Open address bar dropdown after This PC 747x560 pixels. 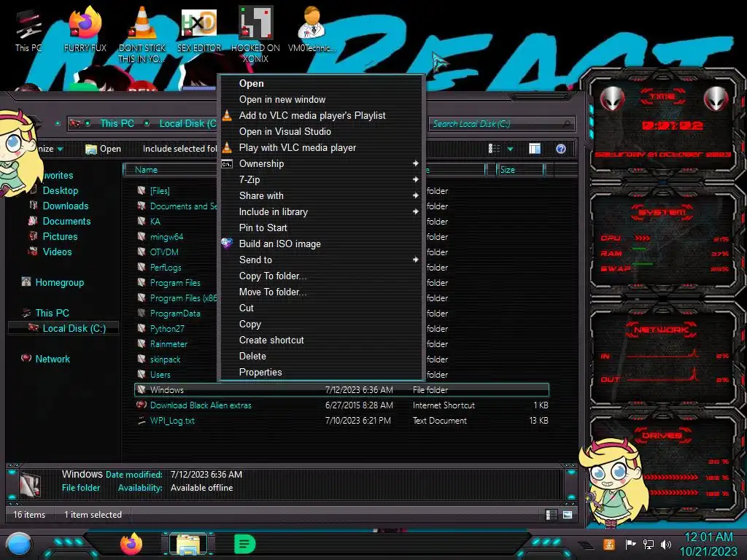coord(147,123)
